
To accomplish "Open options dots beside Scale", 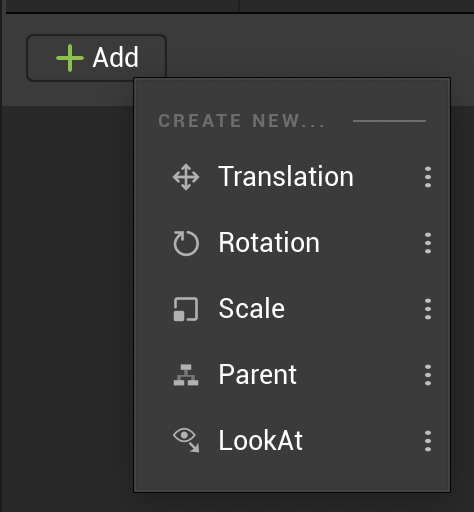I will tap(428, 309).
